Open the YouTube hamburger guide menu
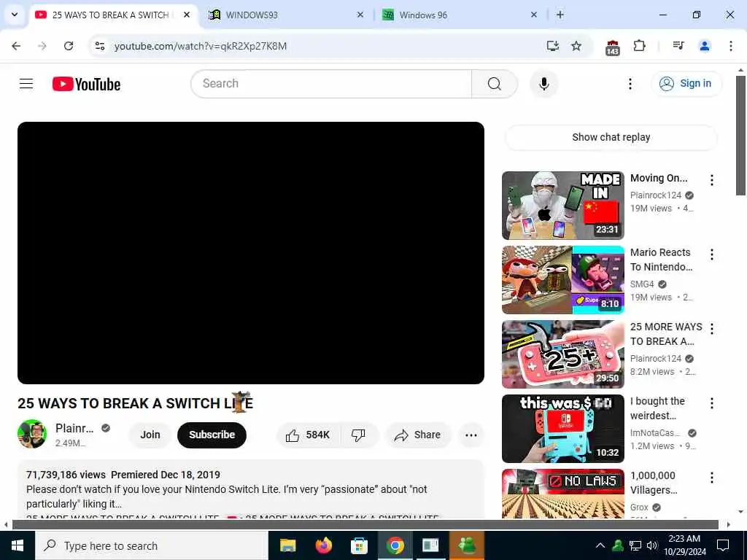Viewport: 747px width, 560px height. 26,84
